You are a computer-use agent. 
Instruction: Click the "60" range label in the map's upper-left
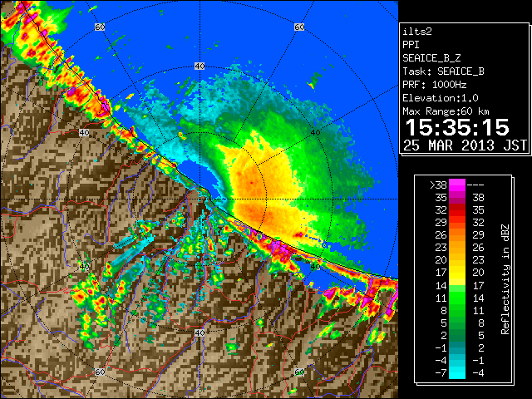[100, 27]
